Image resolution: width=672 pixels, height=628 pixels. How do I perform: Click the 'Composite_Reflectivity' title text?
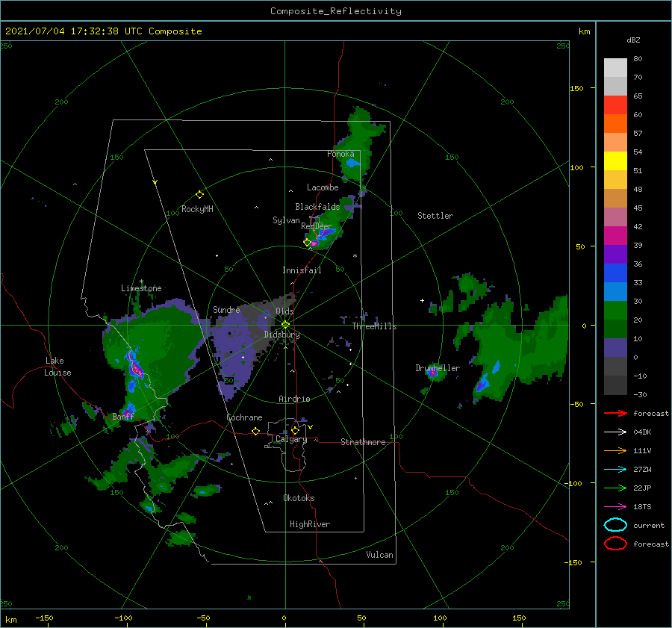(x=336, y=11)
